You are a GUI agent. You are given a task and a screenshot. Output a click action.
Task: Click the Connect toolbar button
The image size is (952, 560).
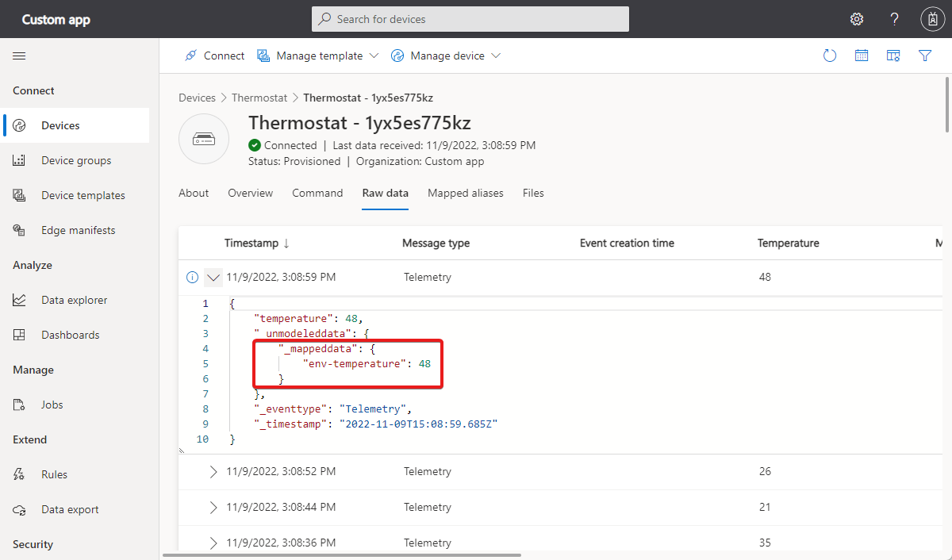214,56
